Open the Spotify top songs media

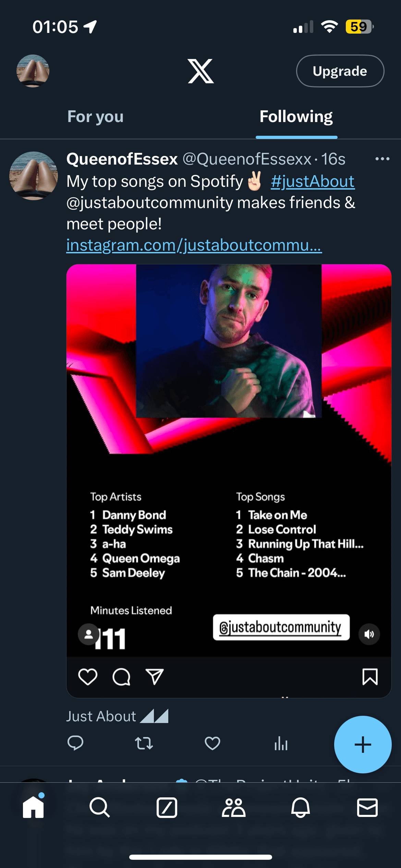(229, 446)
